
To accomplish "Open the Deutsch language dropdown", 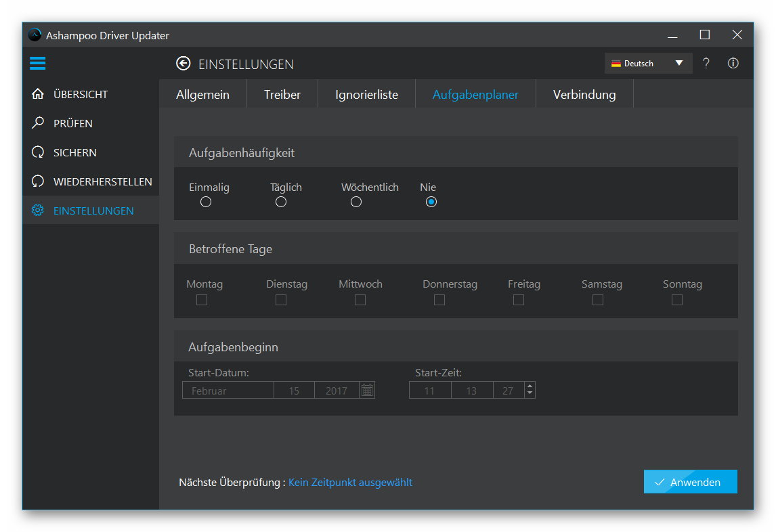I will (647, 63).
